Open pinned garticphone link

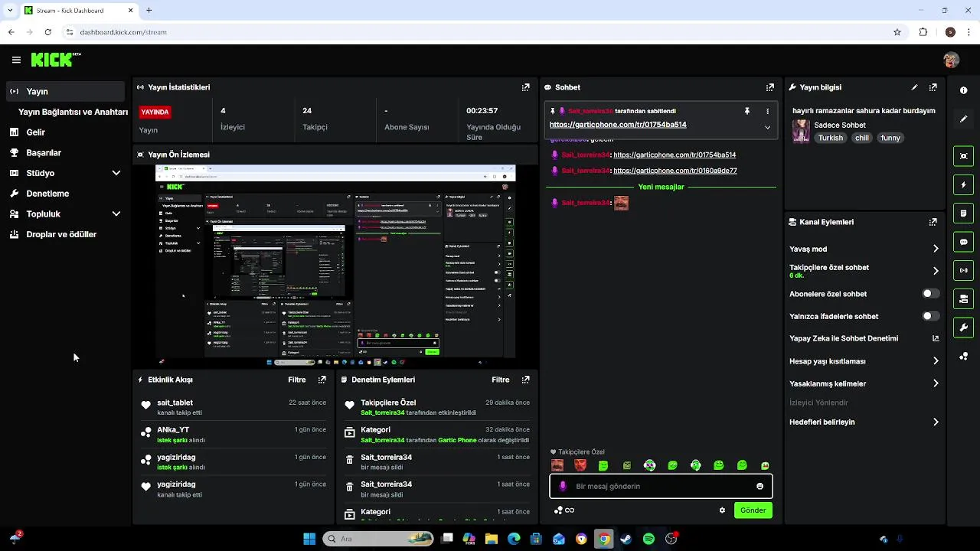click(618, 125)
